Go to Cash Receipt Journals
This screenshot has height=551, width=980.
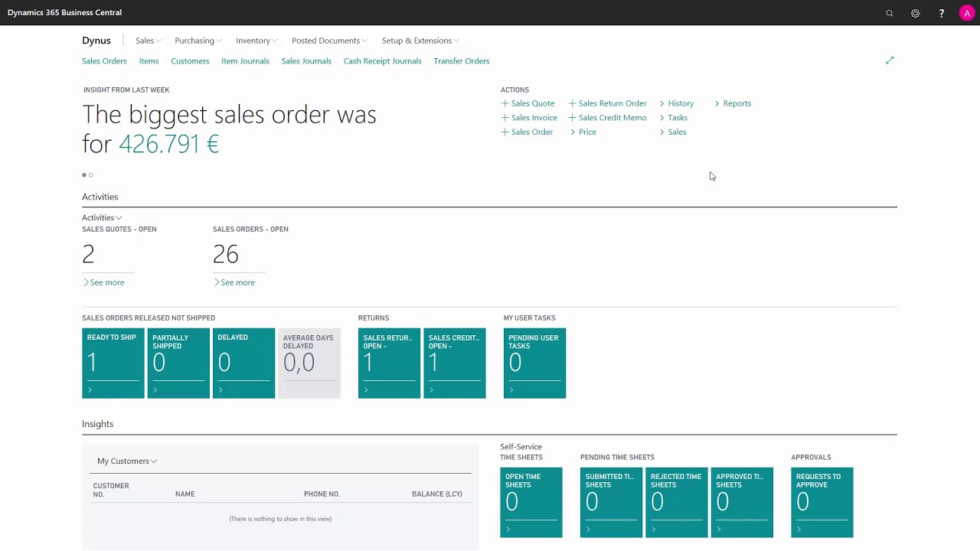(382, 61)
